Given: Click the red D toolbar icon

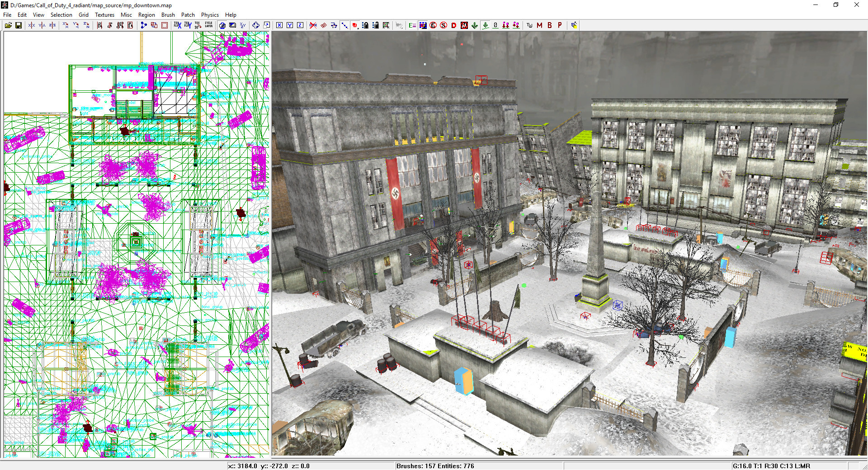Looking at the screenshot, I should (x=454, y=25).
